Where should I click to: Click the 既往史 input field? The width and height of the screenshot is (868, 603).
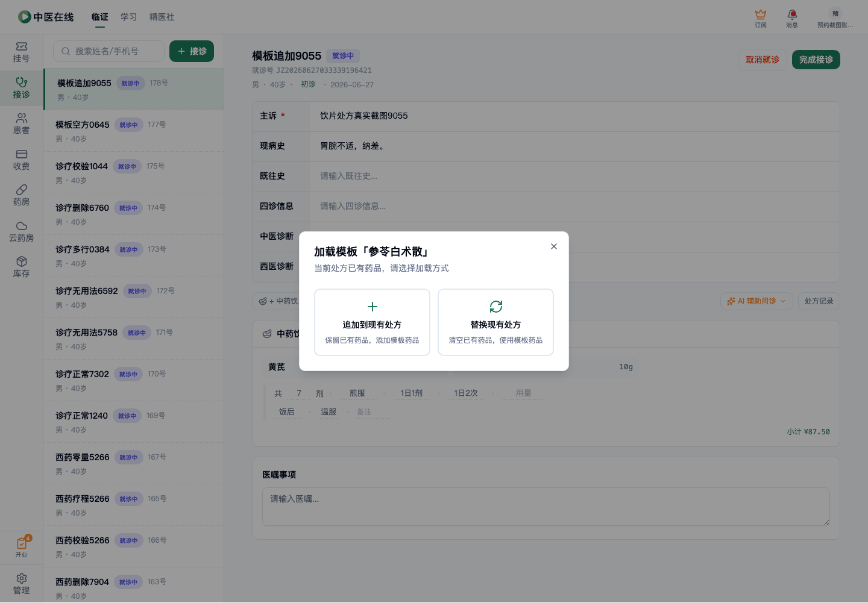coord(575,176)
